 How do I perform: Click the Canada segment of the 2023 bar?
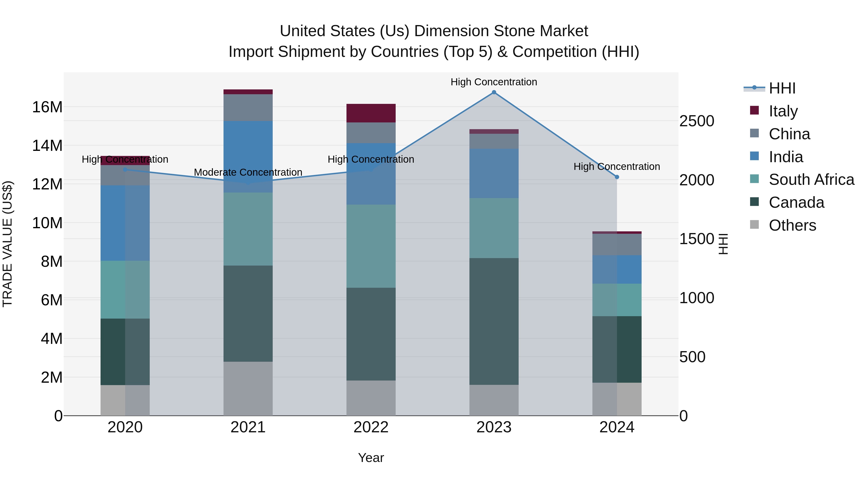(494, 321)
